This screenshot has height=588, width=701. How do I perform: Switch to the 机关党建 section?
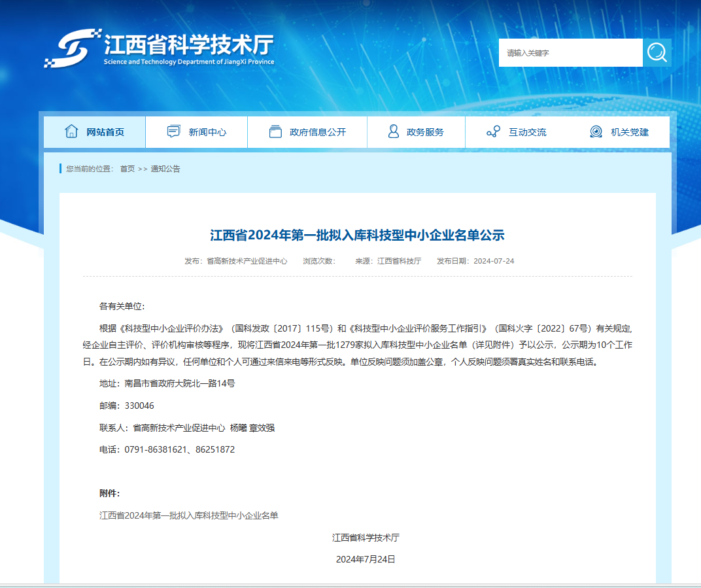pos(630,132)
